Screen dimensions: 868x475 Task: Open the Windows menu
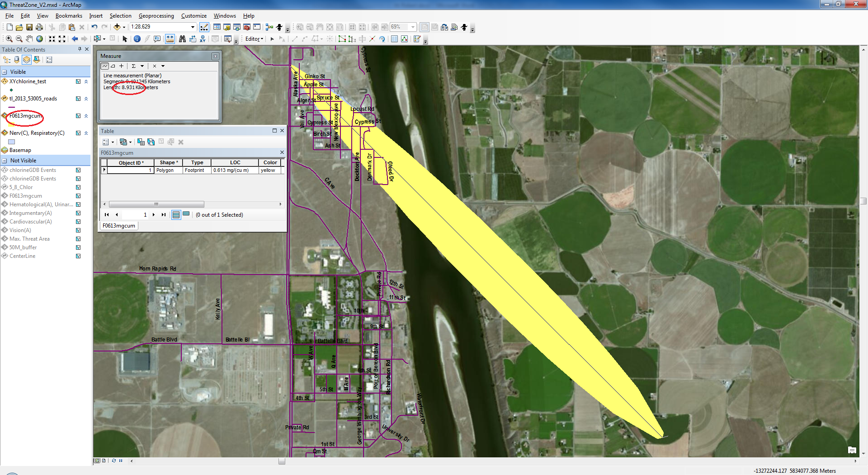(x=225, y=16)
